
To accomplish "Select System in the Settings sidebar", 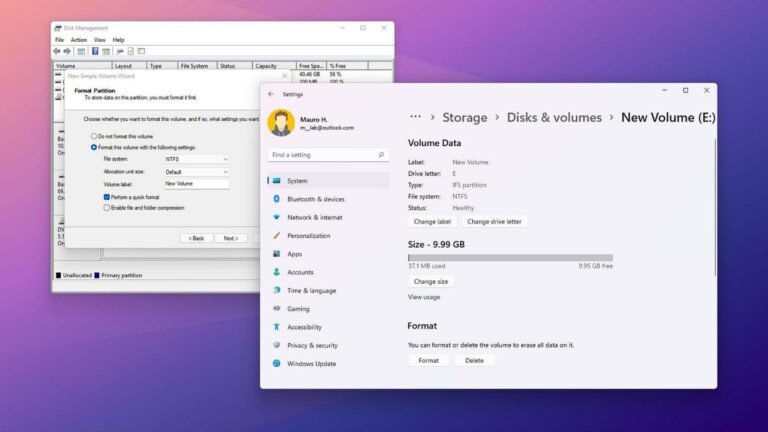I will tap(328, 181).
